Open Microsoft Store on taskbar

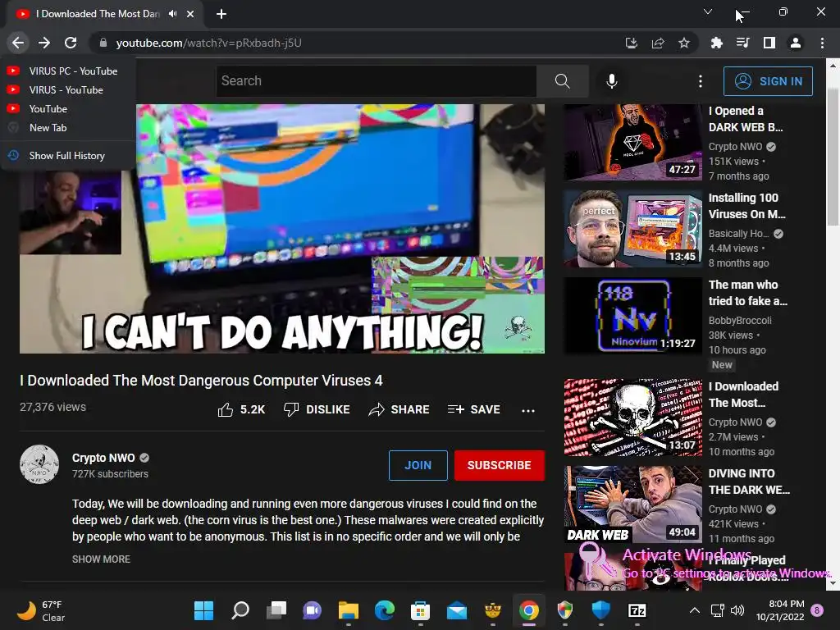(421, 610)
